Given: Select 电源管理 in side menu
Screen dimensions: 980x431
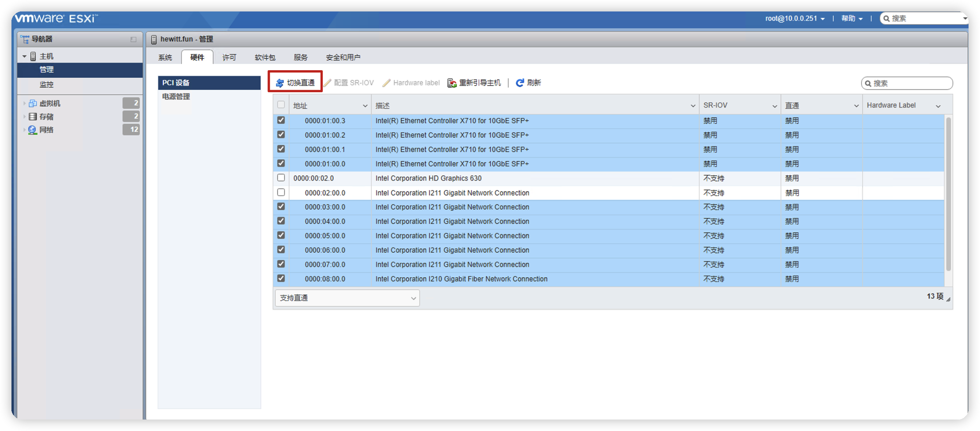Looking at the screenshot, I should [209, 97].
